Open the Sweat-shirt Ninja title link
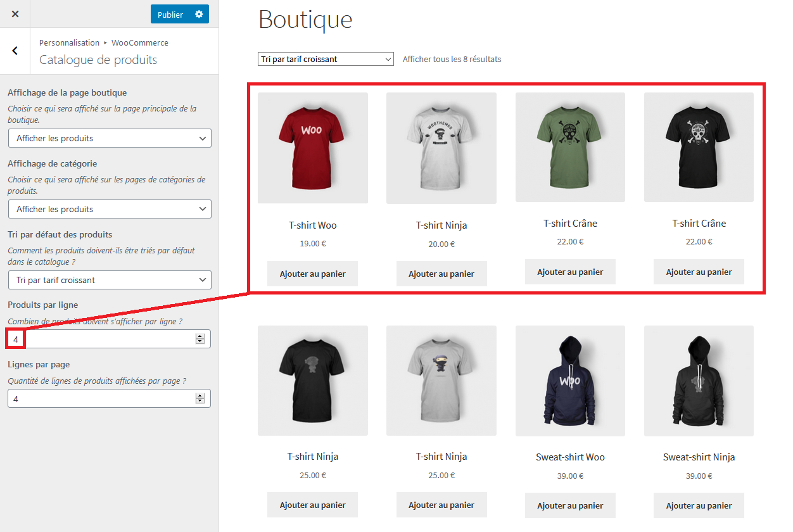The height and width of the screenshot is (532, 793). (699, 457)
